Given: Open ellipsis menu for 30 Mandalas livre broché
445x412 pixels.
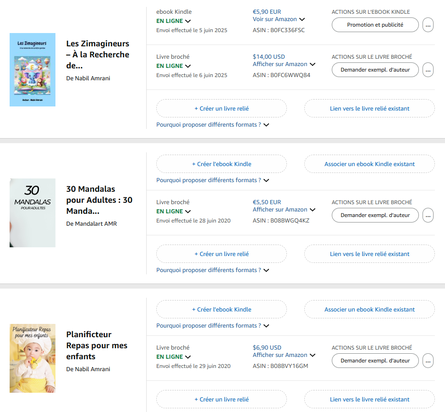Looking at the screenshot, I should (428, 215).
